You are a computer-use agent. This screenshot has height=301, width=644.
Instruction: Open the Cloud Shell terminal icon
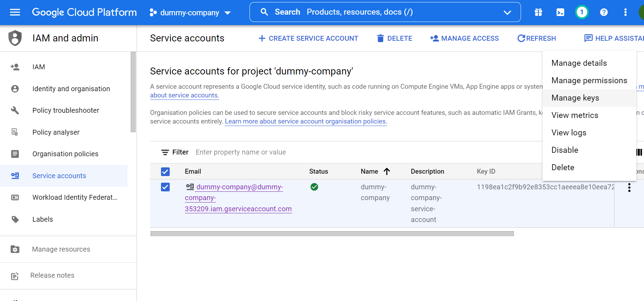coord(560,13)
